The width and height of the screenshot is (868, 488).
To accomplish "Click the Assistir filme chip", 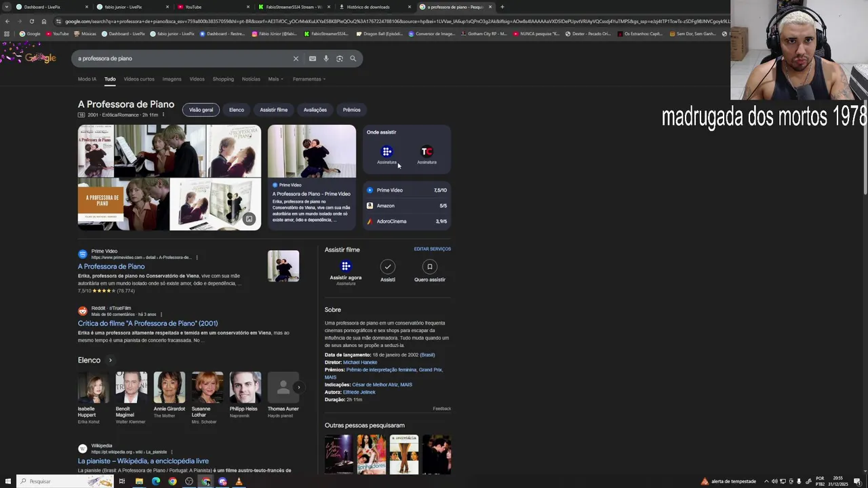I will pos(274,110).
